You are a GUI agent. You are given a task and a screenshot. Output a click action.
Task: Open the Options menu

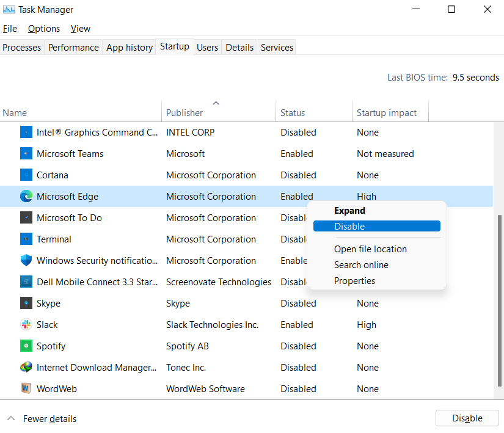[44, 29]
